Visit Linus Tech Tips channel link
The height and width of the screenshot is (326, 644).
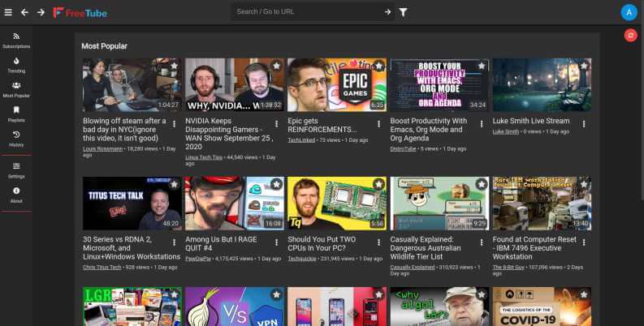[x=204, y=157]
